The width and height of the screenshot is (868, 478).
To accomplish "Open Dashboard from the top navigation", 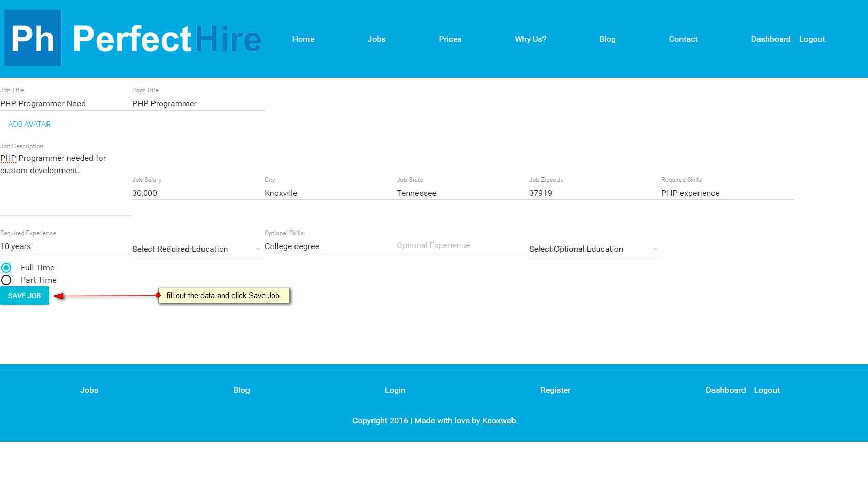I will (771, 39).
